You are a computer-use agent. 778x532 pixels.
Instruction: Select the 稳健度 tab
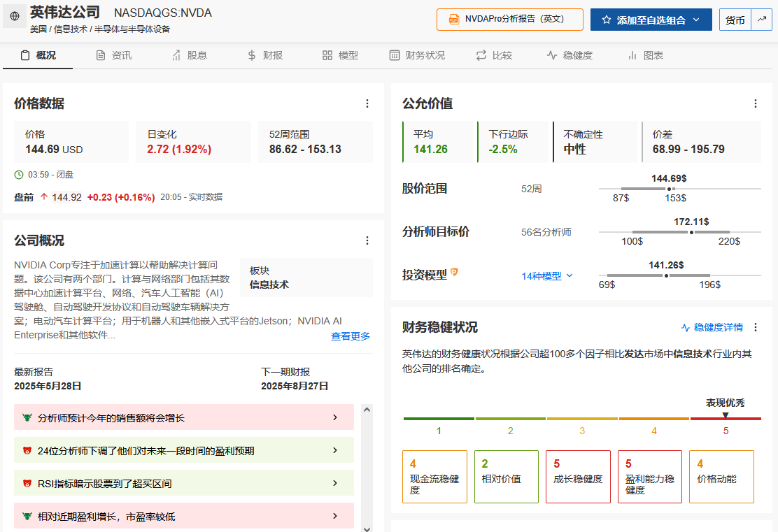click(x=570, y=55)
